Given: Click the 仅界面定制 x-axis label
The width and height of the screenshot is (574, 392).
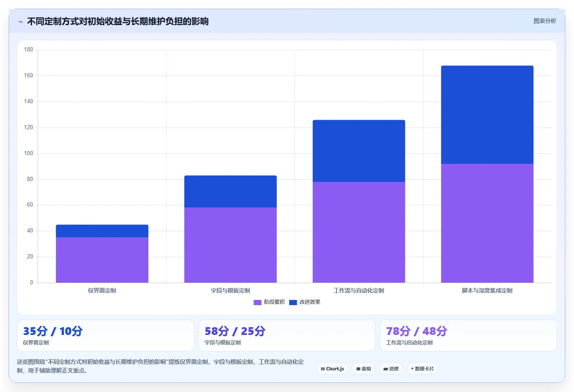Looking at the screenshot, I should coord(102,290).
